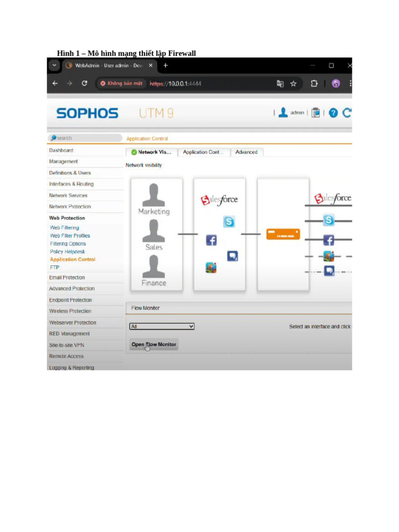Click the chat bubble icon in the middle panel
The image size is (399, 532).
(x=232, y=256)
